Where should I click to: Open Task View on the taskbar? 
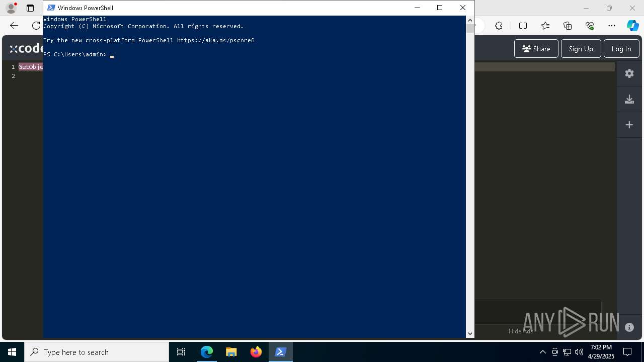click(x=181, y=352)
